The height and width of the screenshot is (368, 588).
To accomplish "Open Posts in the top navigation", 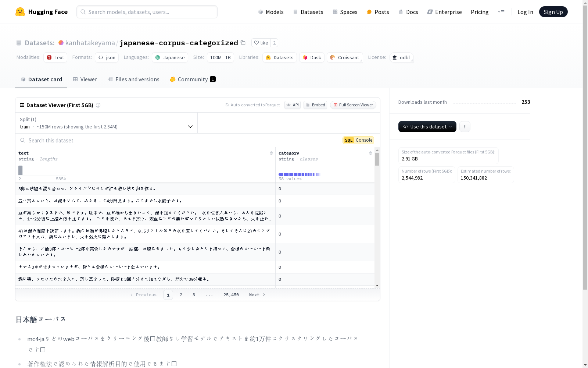I will [x=378, y=12].
